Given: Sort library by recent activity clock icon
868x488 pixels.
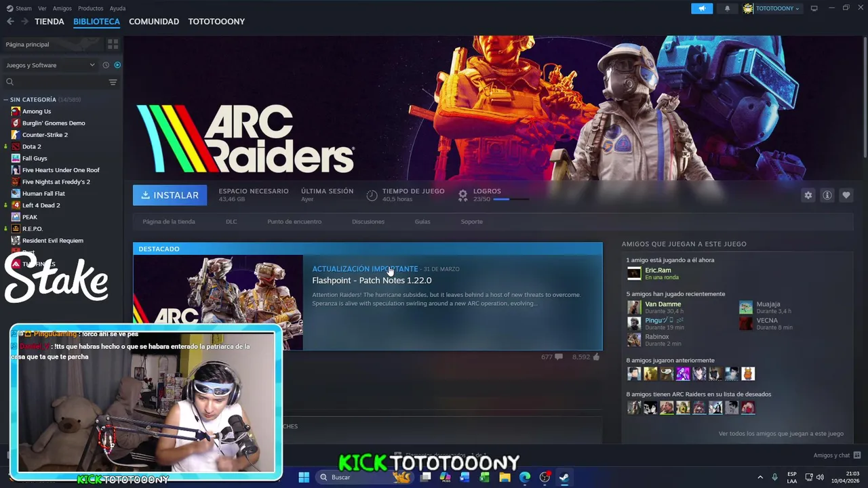Looking at the screenshot, I should (x=106, y=65).
